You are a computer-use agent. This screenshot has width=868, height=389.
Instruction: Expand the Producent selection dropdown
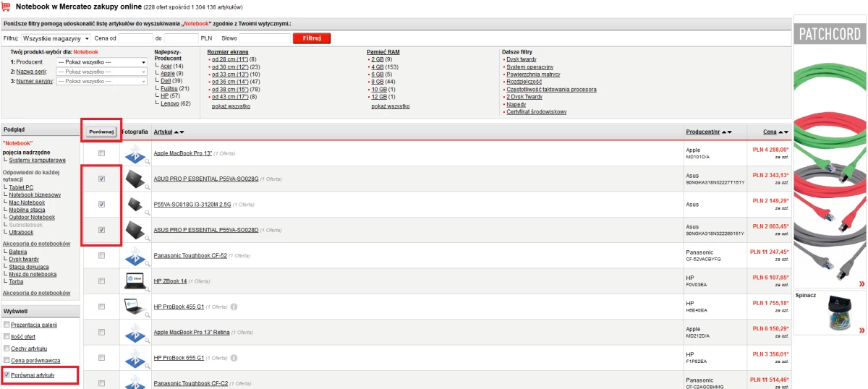coord(102,62)
